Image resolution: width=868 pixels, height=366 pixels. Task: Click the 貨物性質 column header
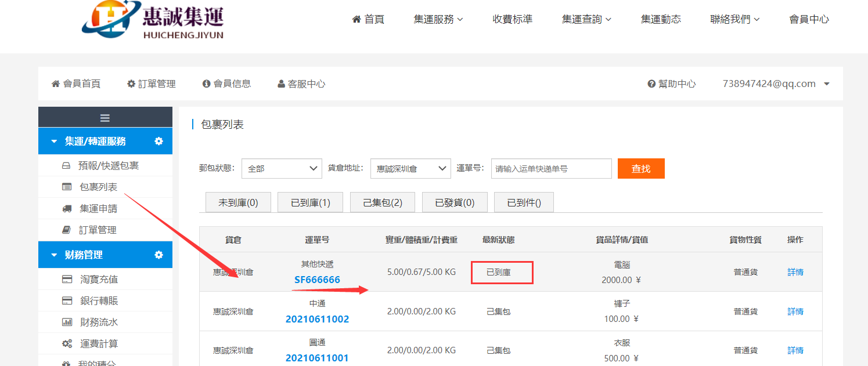(745, 240)
